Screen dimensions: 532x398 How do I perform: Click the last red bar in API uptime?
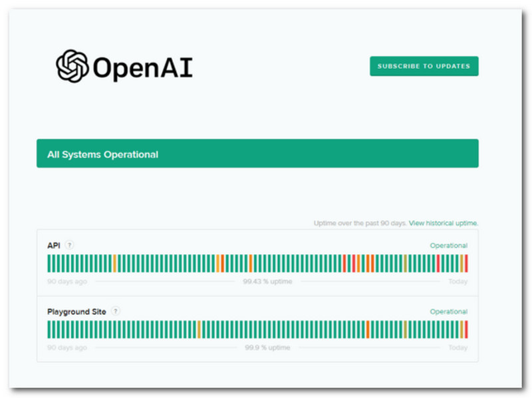point(466,264)
